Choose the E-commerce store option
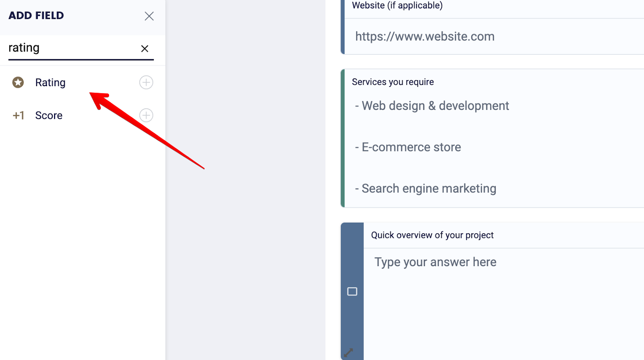Viewport: 644px width, 360px height. [x=408, y=147]
